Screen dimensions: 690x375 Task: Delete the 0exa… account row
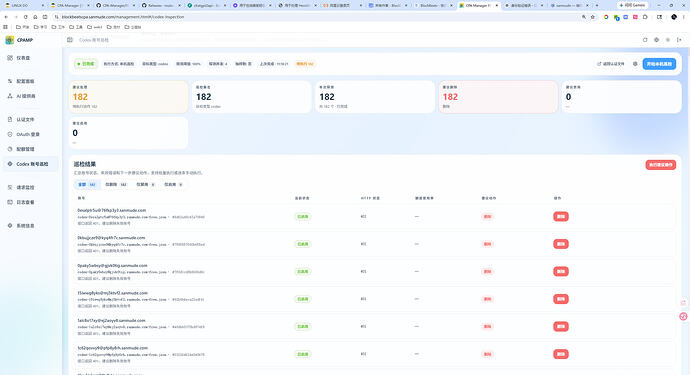point(561,217)
